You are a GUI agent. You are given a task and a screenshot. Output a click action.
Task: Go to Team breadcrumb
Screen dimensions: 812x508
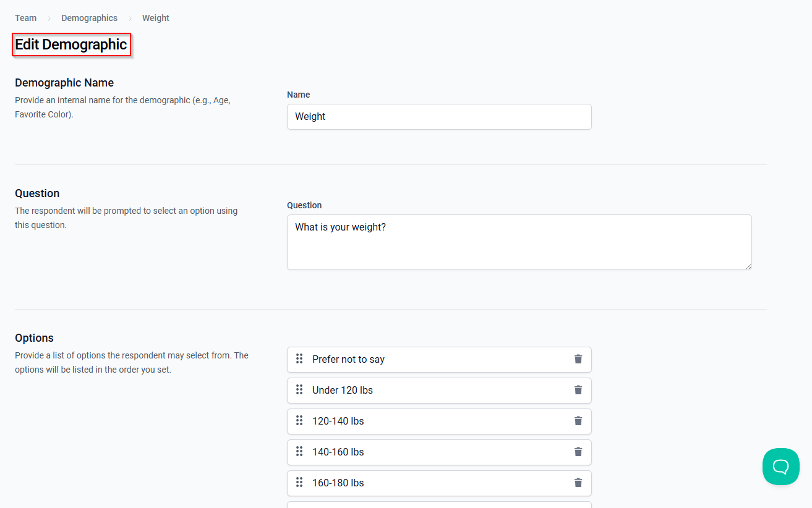tap(26, 18)
